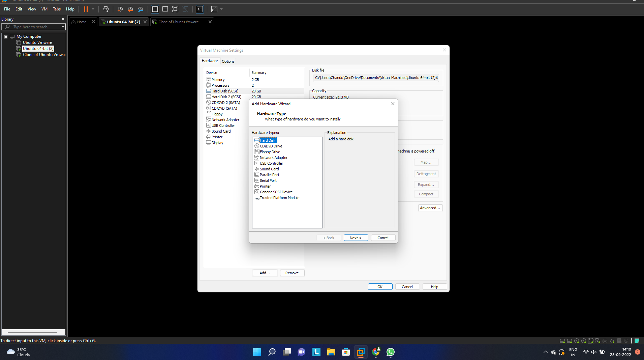
Task: Switch to the Options tab in settings
Action: pyautogui.click(x=228, y=61)
